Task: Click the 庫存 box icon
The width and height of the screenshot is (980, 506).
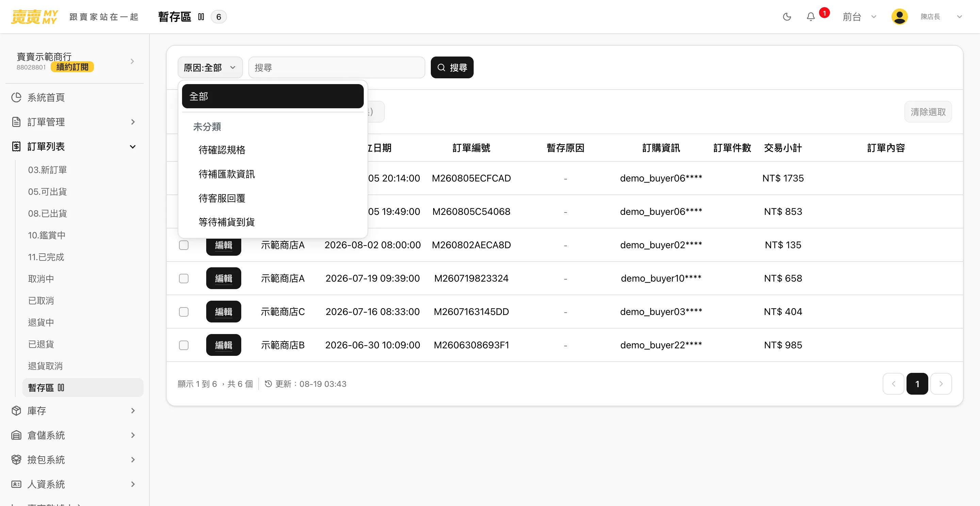Action: pos(16,411)
